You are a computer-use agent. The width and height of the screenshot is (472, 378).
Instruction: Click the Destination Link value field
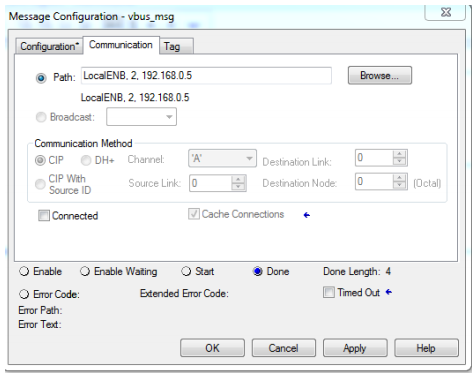(374, 158)
